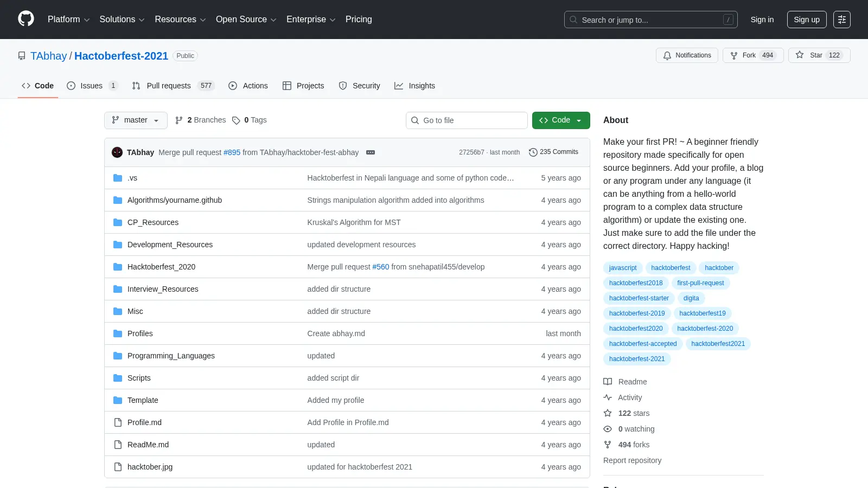Image resolution: width=868 pixels, height=488 pixels.
Task: Click the Algorithms/yourname.github folder icon
Action: click(x=118, y=200)
